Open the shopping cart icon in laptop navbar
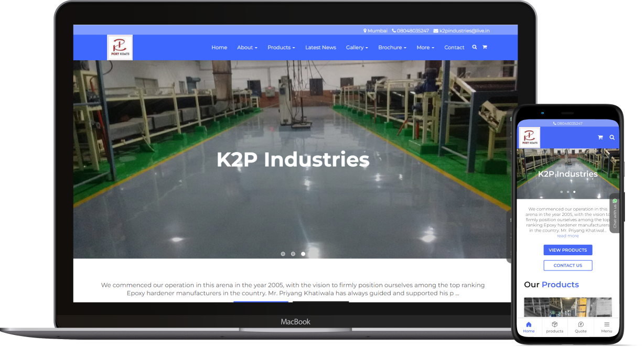The width and height of the screenshot is (644, 347). coord(485,47)
